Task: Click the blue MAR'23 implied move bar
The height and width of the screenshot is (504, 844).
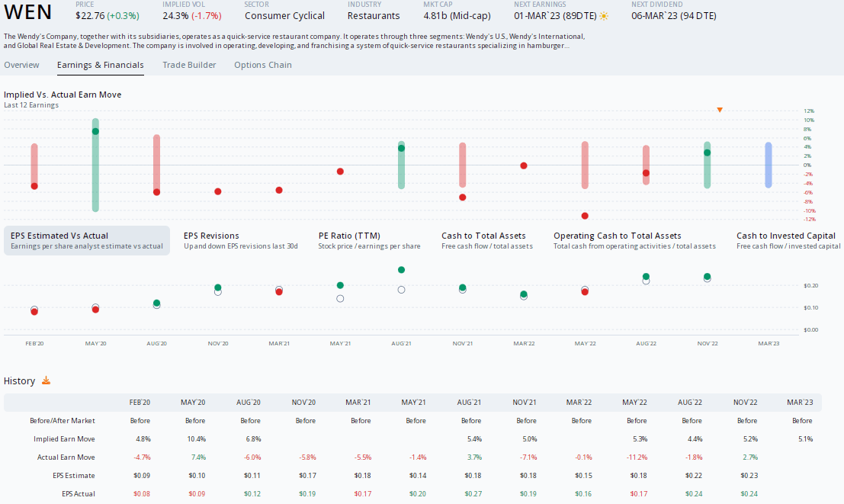Action: click(x=768, y=165)
